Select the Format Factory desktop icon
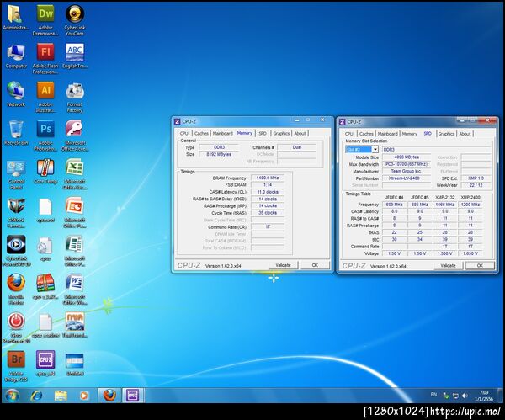The width and height of the screenshot is (505, 420). coord(75,90)
